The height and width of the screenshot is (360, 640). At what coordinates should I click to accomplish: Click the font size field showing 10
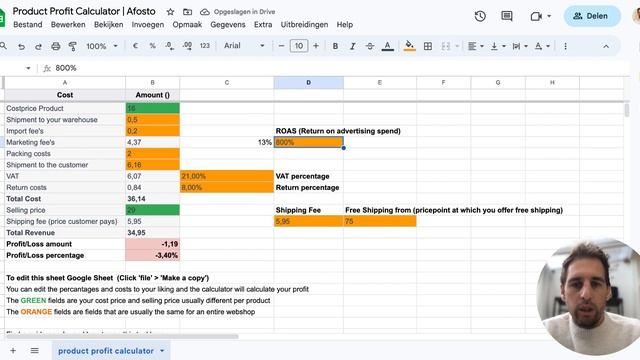(299, 46)
